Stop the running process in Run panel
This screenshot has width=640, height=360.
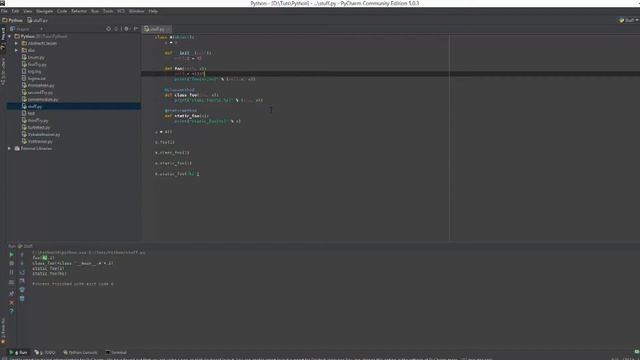point(11,263)
